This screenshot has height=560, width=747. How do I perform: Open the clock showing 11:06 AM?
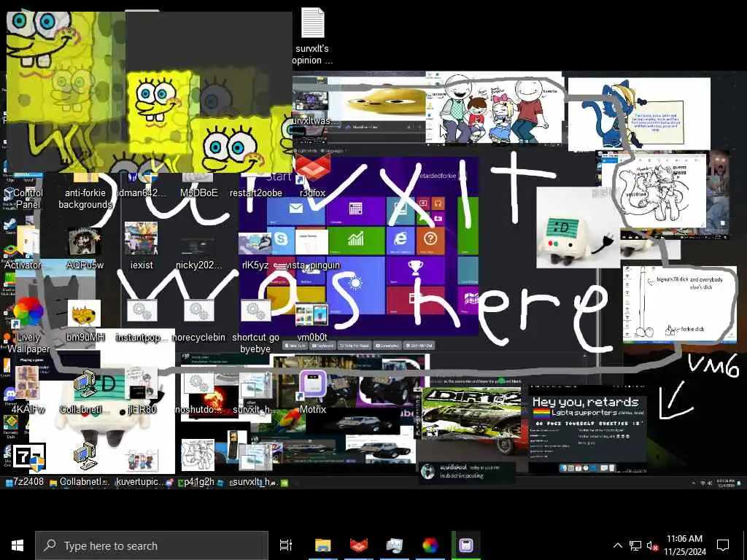point(684,545)
